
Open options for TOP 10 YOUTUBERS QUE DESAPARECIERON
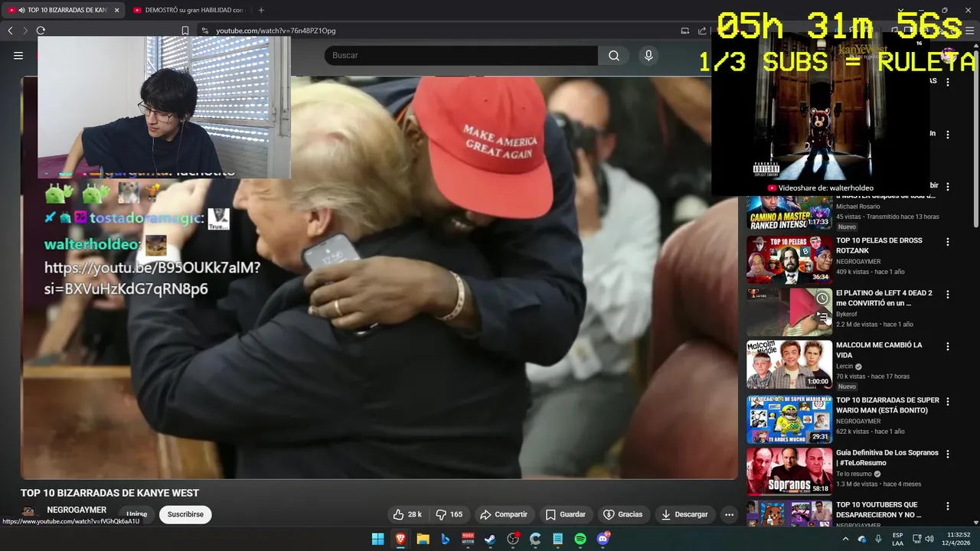click(x=948, y=506)
